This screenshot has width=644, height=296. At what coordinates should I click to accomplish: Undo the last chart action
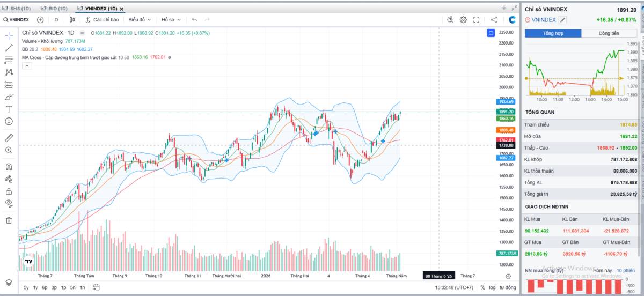click(x=194, y=20)
